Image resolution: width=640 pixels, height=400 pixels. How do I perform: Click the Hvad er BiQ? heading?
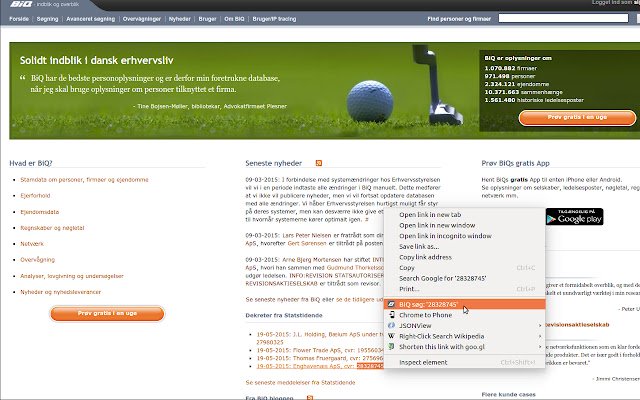pyautogui.click(x=31, y=163)
